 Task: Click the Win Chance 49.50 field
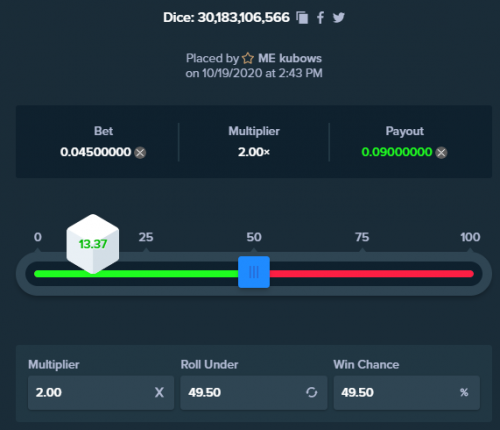[x=407, y=393]
